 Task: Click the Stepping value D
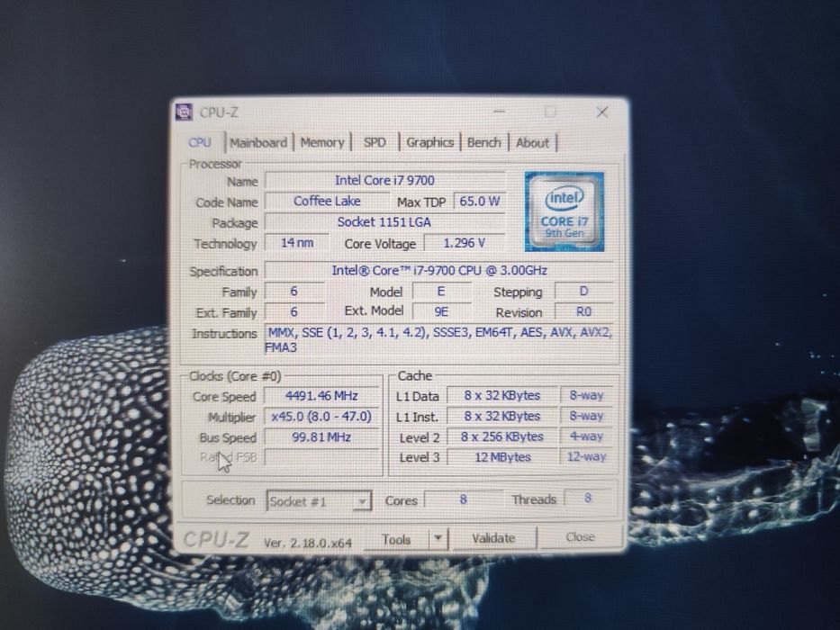(583, 292)
